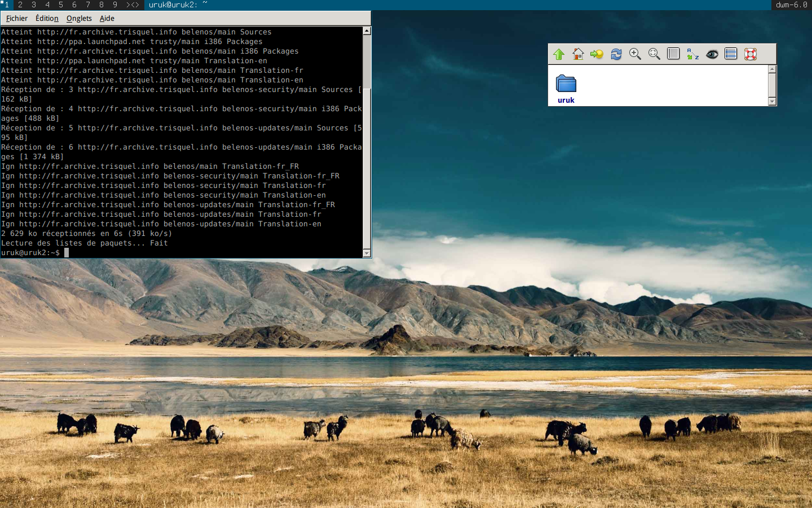The height and width of the screenshot is (508, 812).
Task: Switch to workspace tag 7
Action: 88,5
